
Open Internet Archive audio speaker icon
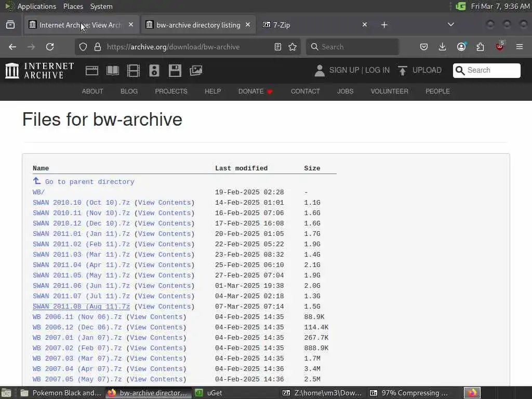[x=154, y=71]
